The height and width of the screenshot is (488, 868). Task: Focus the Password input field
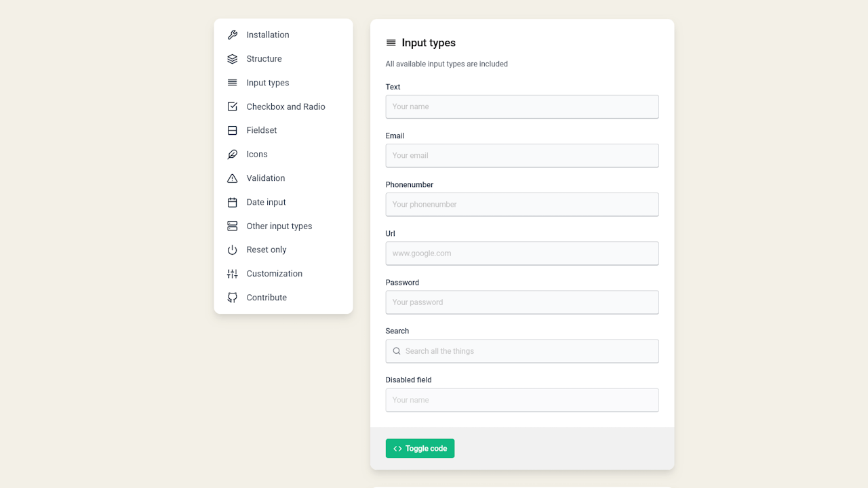(521, 302)
